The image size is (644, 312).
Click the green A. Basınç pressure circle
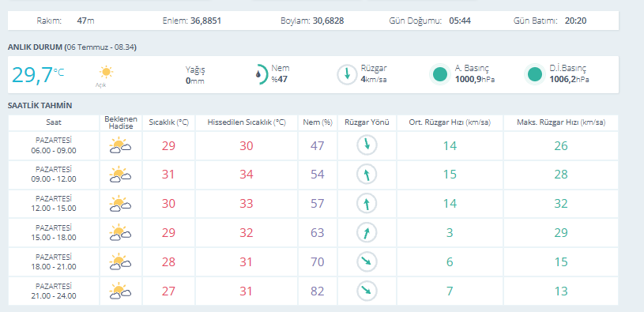[440, 75]
